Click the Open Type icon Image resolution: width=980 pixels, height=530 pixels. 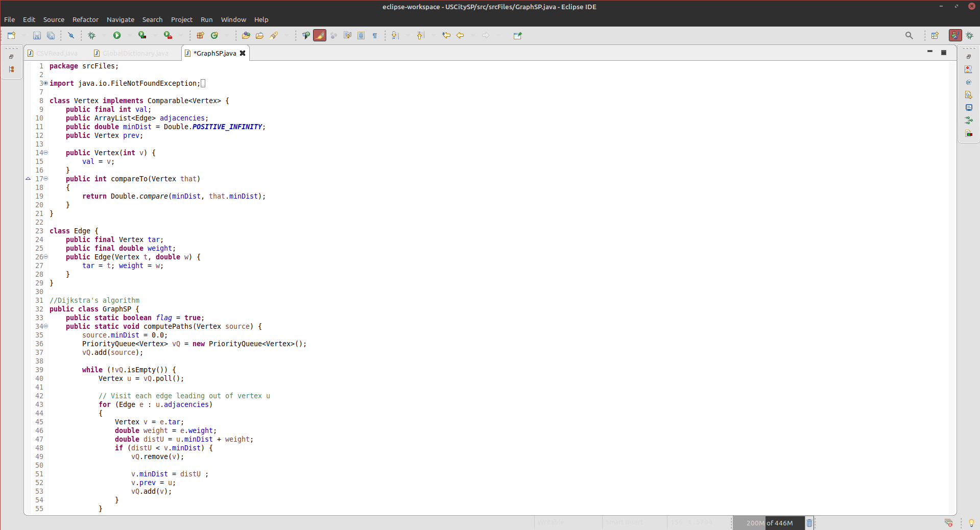click(246, 35)
